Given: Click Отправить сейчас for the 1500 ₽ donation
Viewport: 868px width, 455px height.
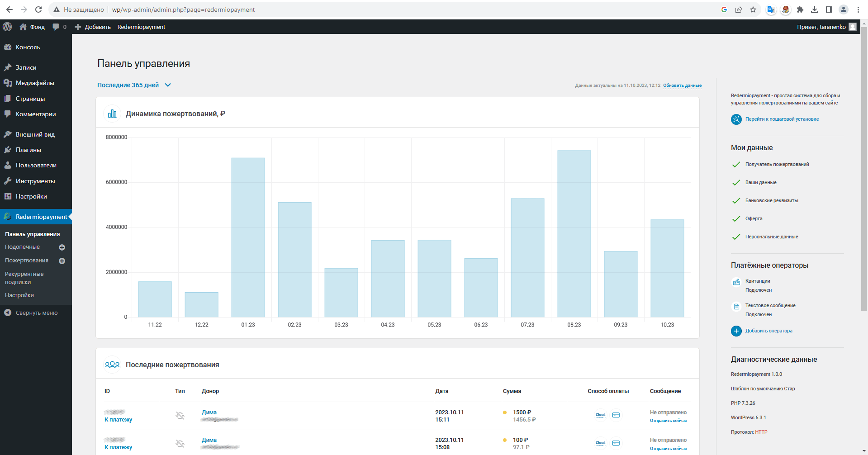Looking at the screenshot, I should [x=668, y=421].
